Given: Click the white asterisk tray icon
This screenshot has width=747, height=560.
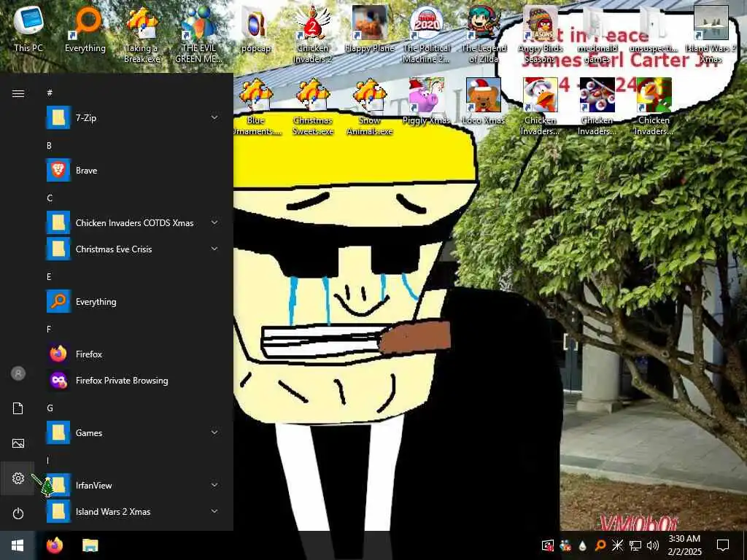Looking at the screenshot, I should click(x=618, y=545).
